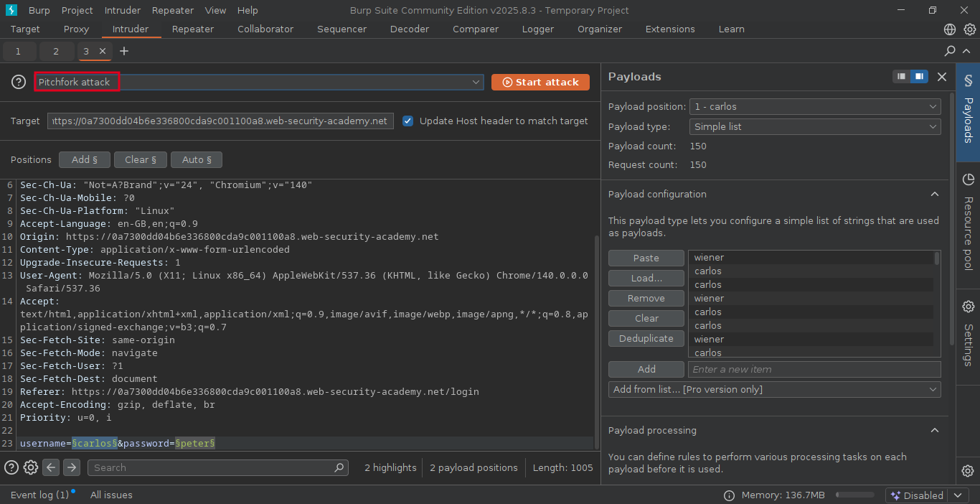Expand the Payload type dropdown

[814, 126]
